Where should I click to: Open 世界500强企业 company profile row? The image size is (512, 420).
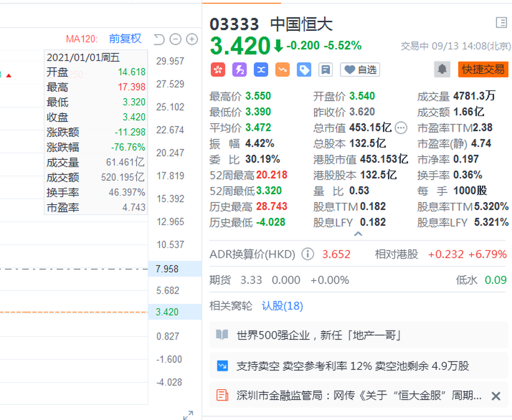tap(359, 335)
